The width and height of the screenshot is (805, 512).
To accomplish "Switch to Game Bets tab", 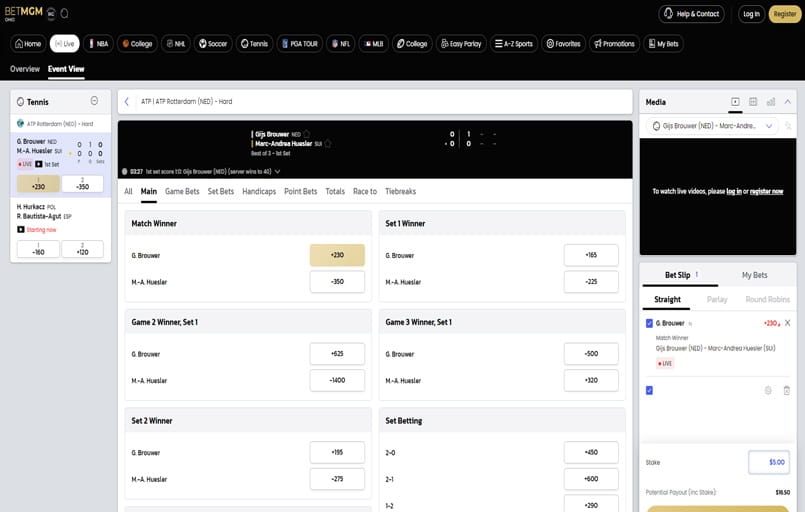I will point(182,191).
